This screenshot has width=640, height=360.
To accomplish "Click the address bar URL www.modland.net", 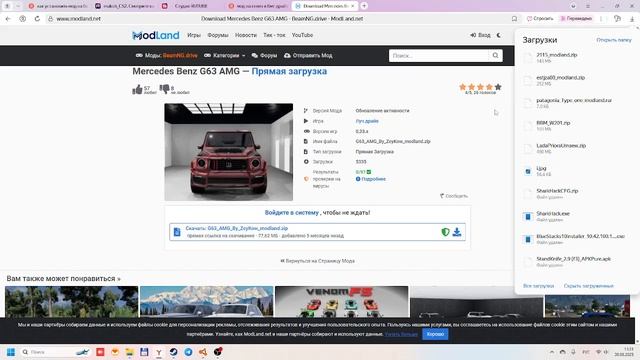I will (x=78, y=19).
